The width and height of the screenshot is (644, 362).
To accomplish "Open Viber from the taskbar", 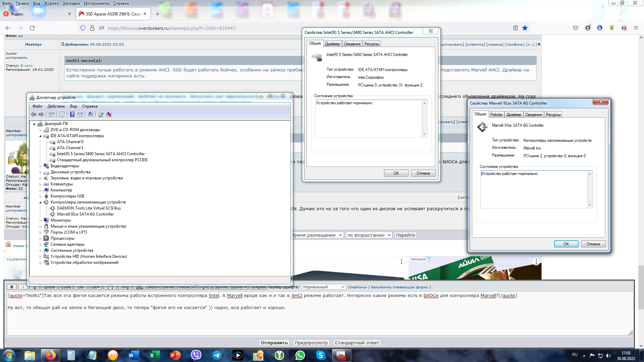I will 196,355.
